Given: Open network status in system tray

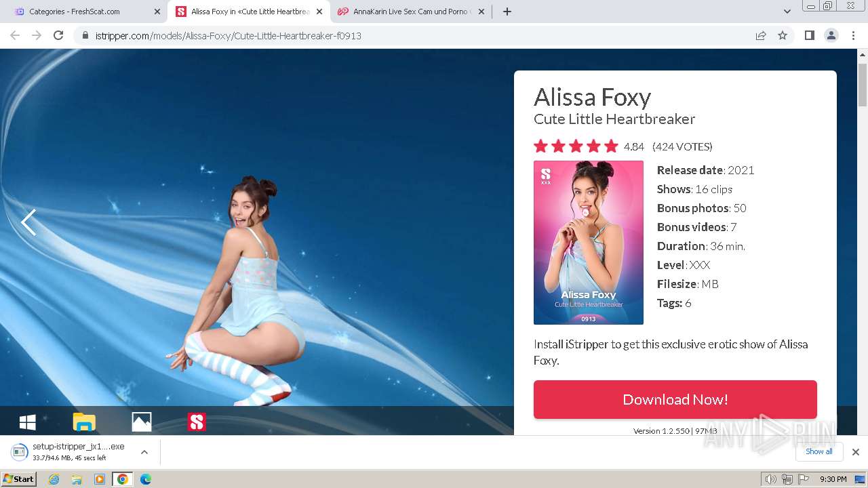Looking at the screenshot, I should (x=787, y=479).
